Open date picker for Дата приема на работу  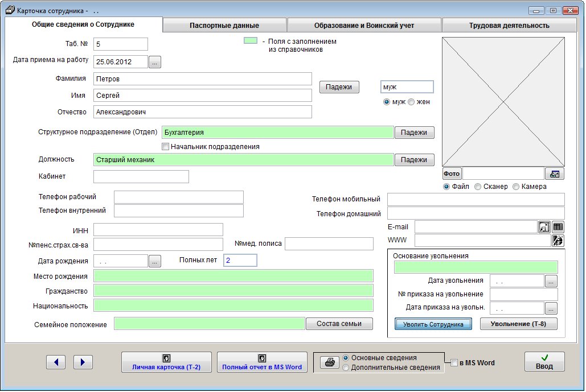[155, 62]
